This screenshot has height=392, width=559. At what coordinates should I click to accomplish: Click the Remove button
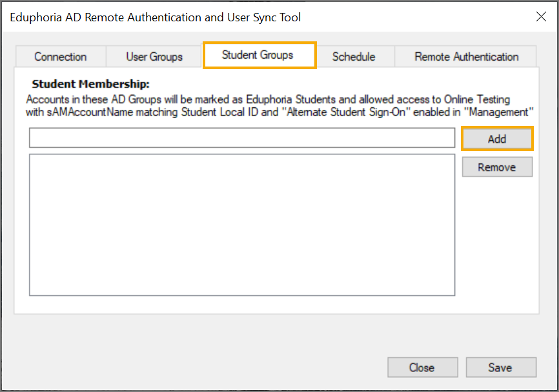point(497,167)
